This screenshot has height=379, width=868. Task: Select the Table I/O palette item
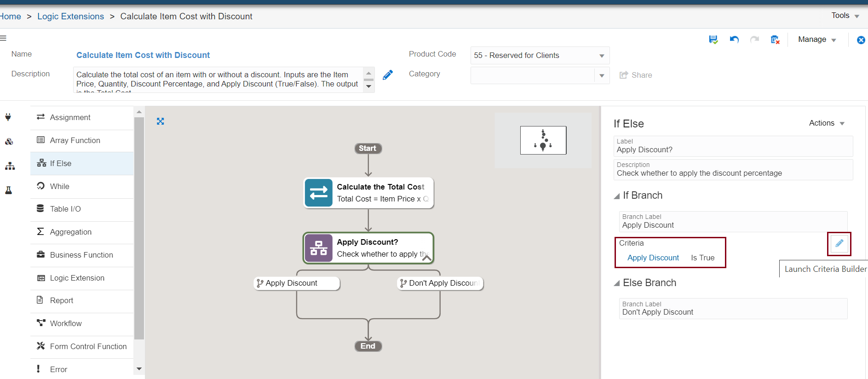(82, 209)
